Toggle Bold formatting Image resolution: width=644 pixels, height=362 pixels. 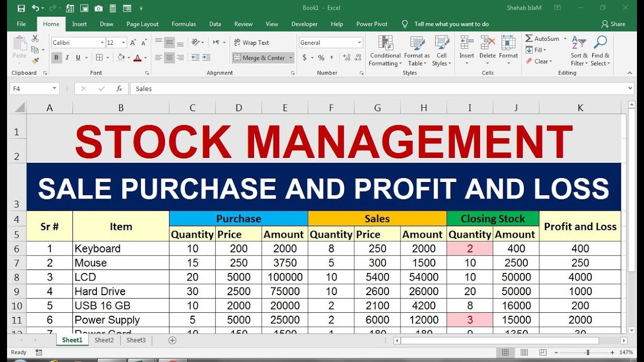tap(56, 58)
